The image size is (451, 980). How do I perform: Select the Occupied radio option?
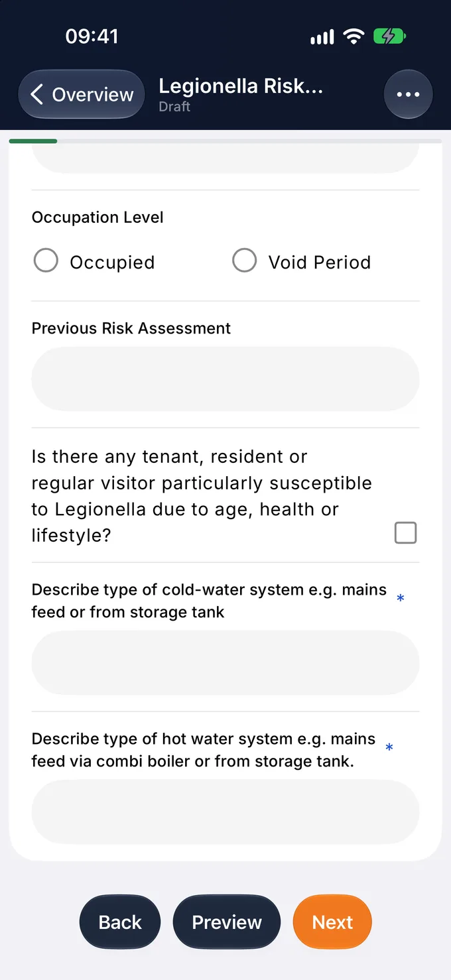pyautogui.click(x=46, y=261)
